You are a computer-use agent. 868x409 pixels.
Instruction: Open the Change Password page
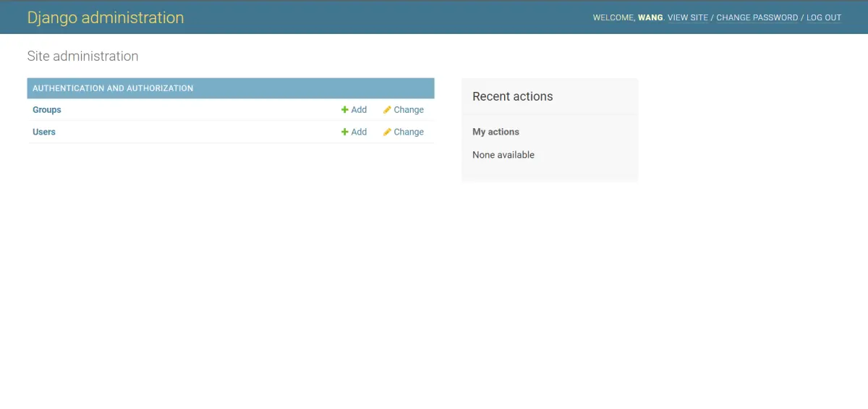pos(757,17)
